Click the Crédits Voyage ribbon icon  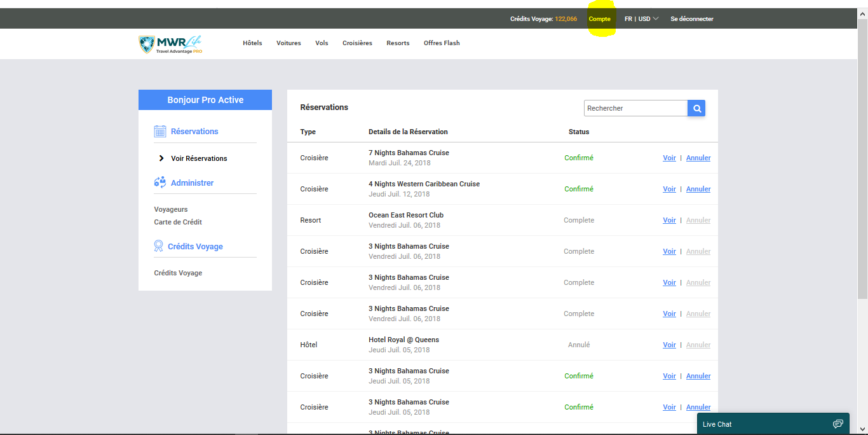(x=159, y=246)
